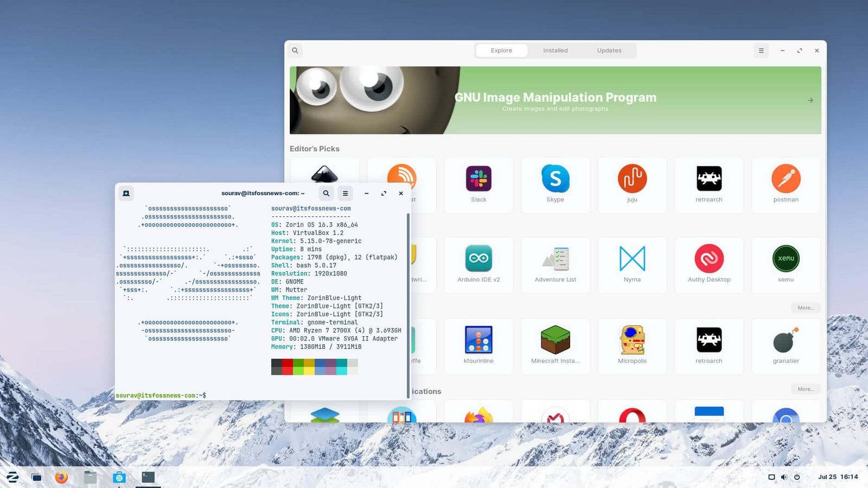Open the Updates tab
This screenshot has height=488, width=868.
click(609, 50)
